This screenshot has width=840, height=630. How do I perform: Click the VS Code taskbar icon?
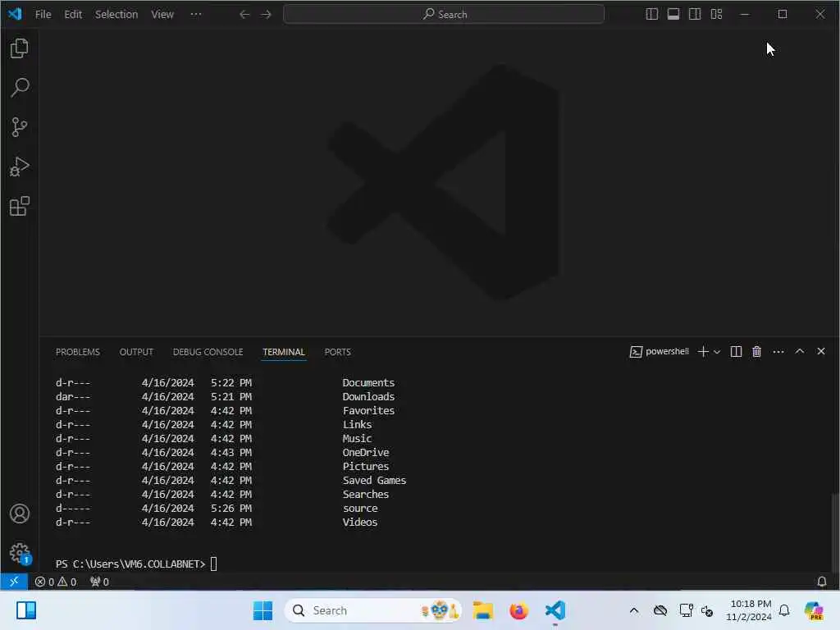point(555,610)
